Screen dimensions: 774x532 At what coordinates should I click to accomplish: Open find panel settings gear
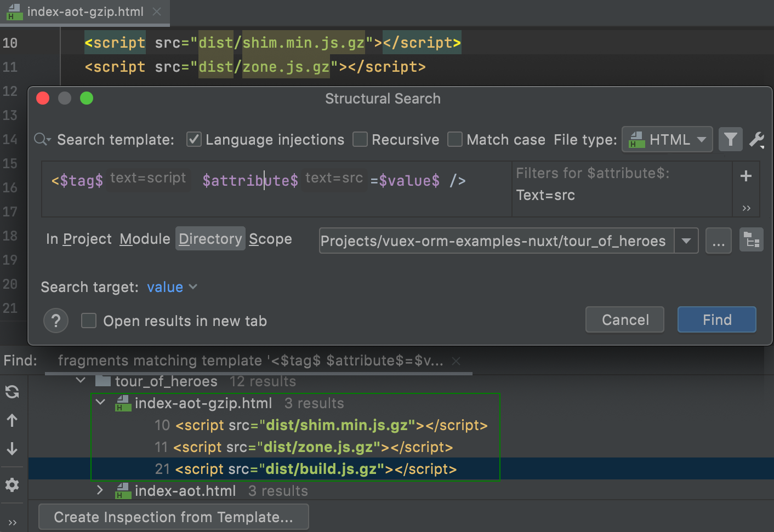[12, 485]
